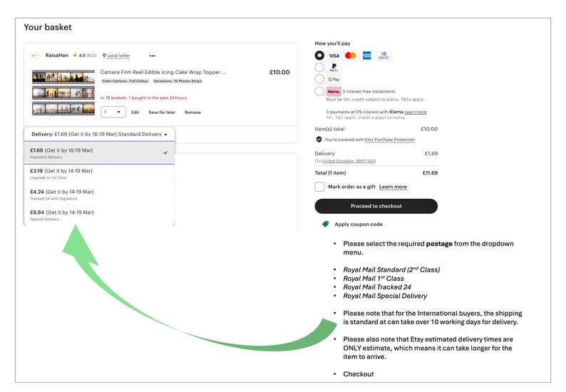Viewport: 566px width, 392px height.
Task: Click the Your basket heading
Action: (x=48, y=27)
